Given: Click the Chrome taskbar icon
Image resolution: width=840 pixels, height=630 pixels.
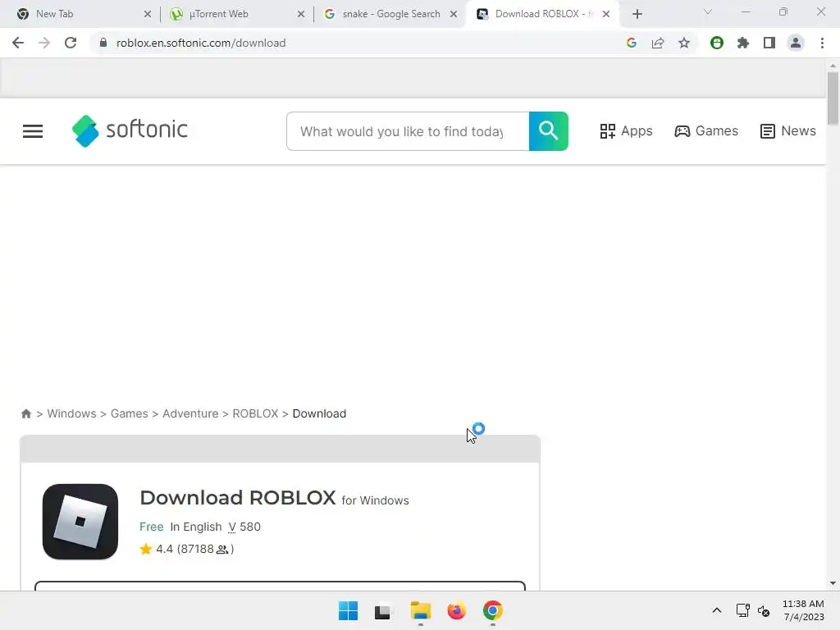Looking at the screenshot, I should click(x=493, y=610).
